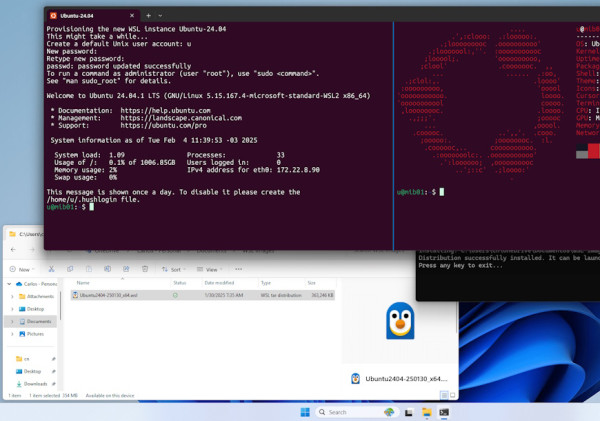
Task: Expand the Attachments folder in the tree
Action: click(x=12, y=297)
